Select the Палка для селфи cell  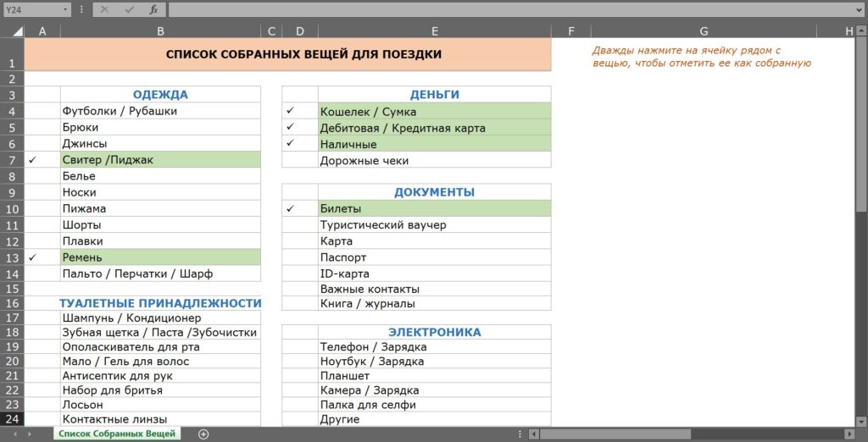[435, 405]
